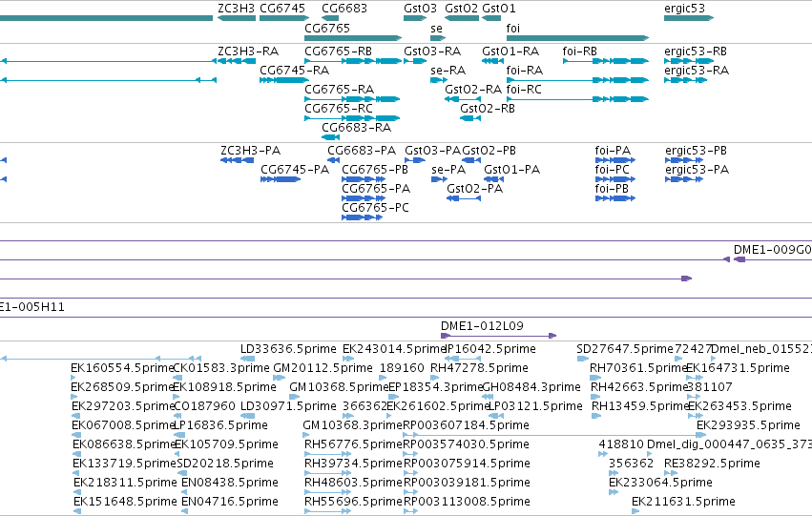Open the EN04716.5prime EST label

click(230, 502)
